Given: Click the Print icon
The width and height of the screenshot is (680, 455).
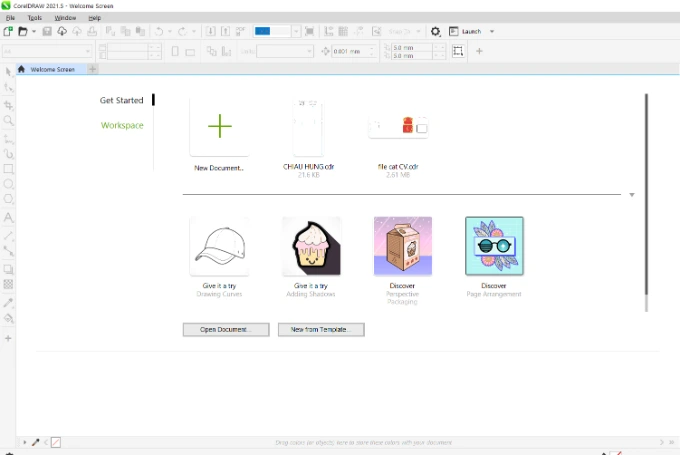Looking at the screenshot, I should coord(92,31).
